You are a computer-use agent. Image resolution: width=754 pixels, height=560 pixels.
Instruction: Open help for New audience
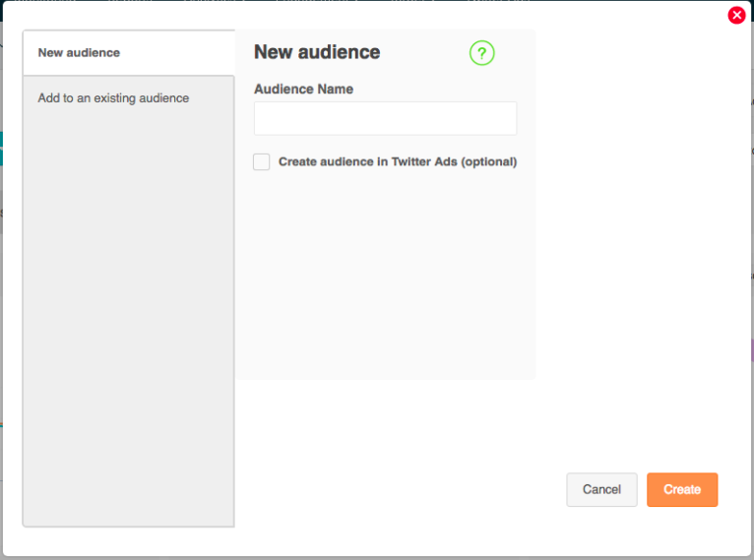coord(481,53)
